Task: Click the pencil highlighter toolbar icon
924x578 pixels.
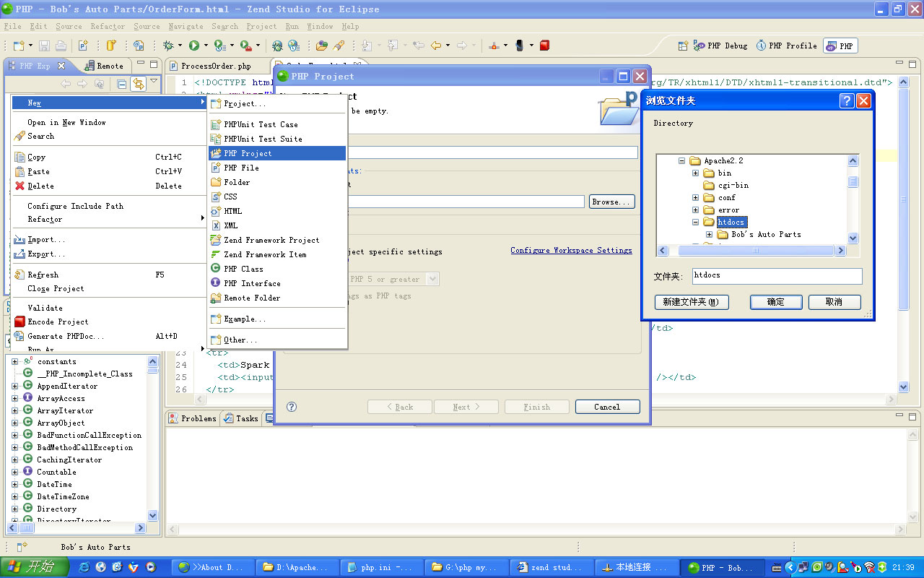Action: 339,46
